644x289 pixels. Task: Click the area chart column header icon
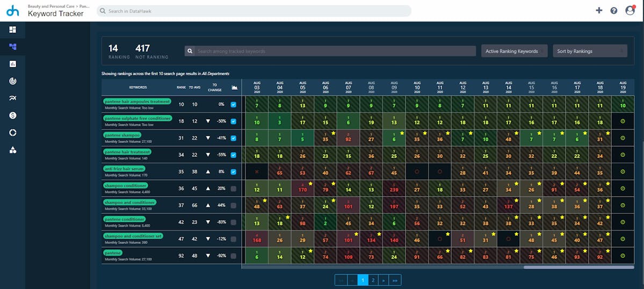[x=235, y=88]
